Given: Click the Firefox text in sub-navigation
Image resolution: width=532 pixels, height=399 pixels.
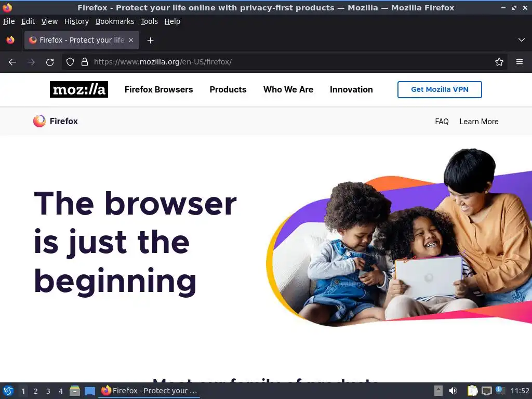Looking at the screenshot, I should click(63, 121).
